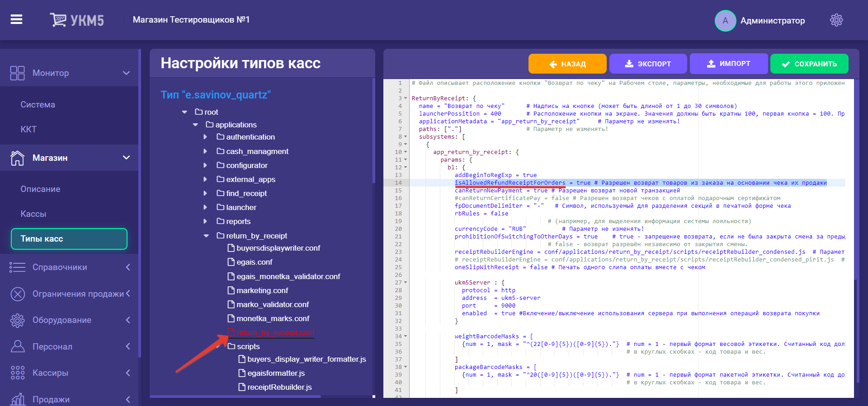Expand the find_receipt folder arrow

pyautogui.click(x=205, y=193)
